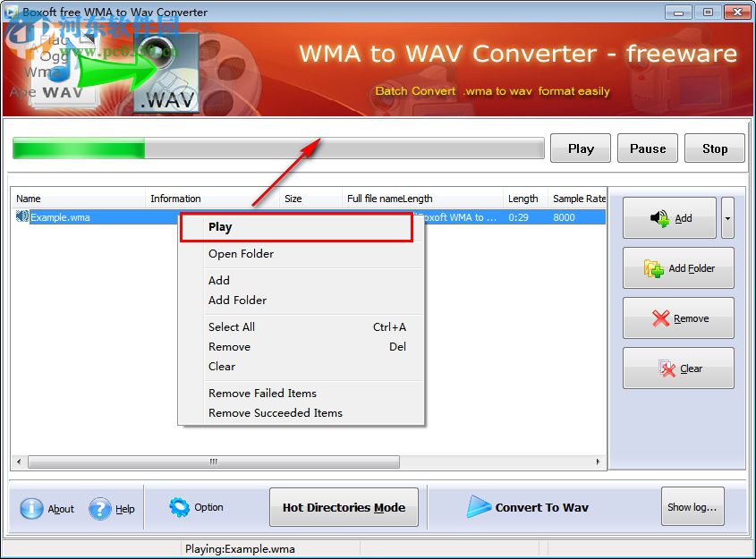The height and width of the screenshot is (559, 756).
Task: Open the dropdown arrow next to Add
Action: (x=726, y=217)
